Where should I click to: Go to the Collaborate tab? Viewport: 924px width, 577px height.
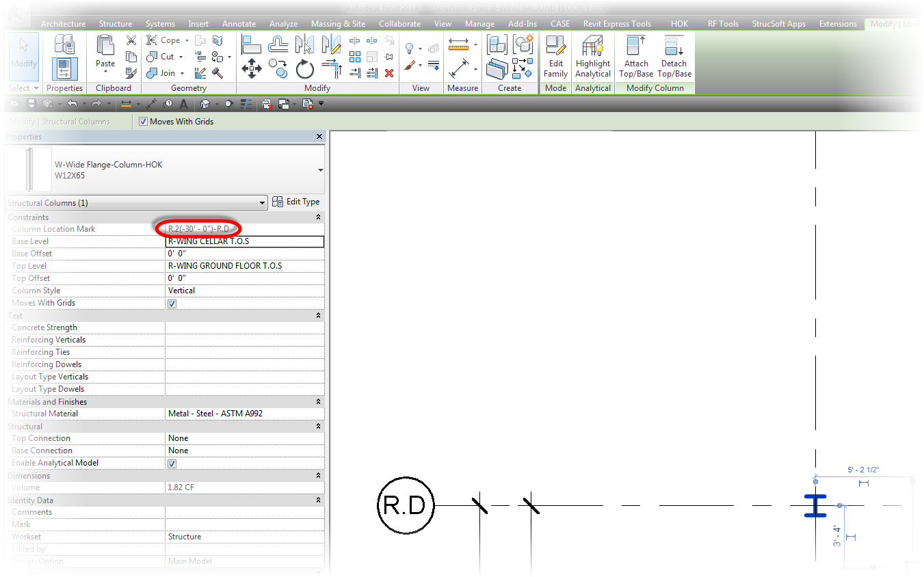tap(400, 24)
